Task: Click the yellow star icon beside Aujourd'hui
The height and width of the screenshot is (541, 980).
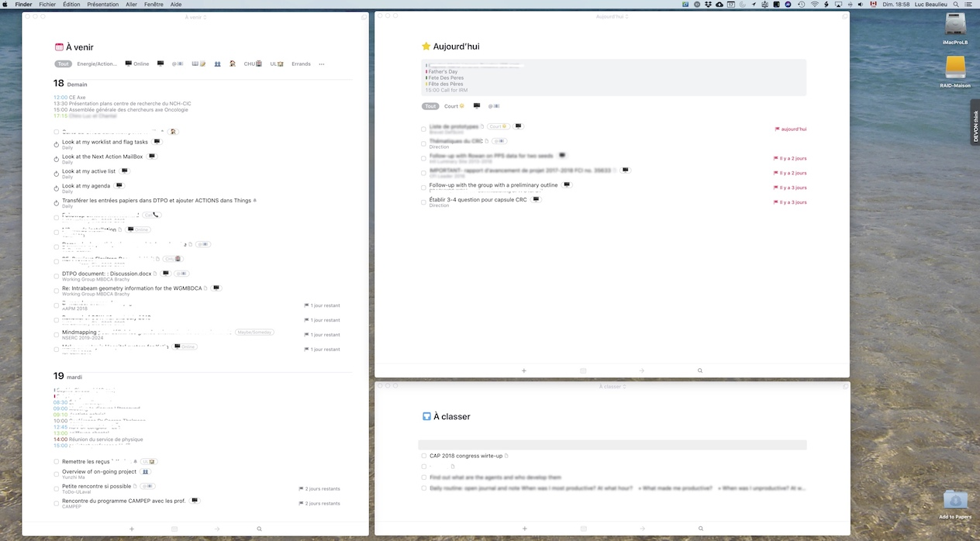Action: tap(427, 47)
